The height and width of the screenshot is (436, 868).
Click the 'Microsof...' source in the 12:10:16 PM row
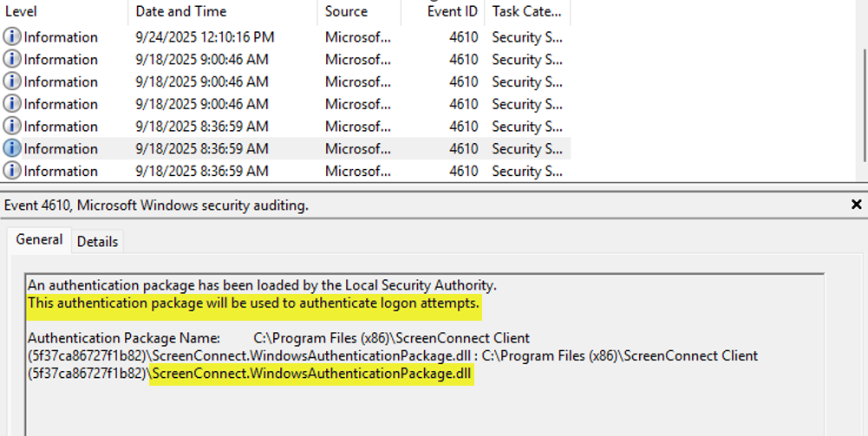(357, 37)
